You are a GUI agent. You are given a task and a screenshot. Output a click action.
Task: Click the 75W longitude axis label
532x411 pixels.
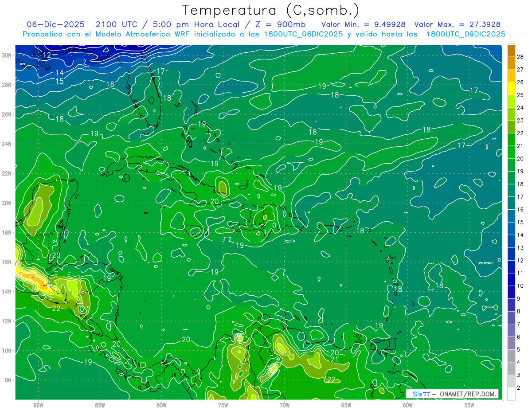[x=223, y=405]
